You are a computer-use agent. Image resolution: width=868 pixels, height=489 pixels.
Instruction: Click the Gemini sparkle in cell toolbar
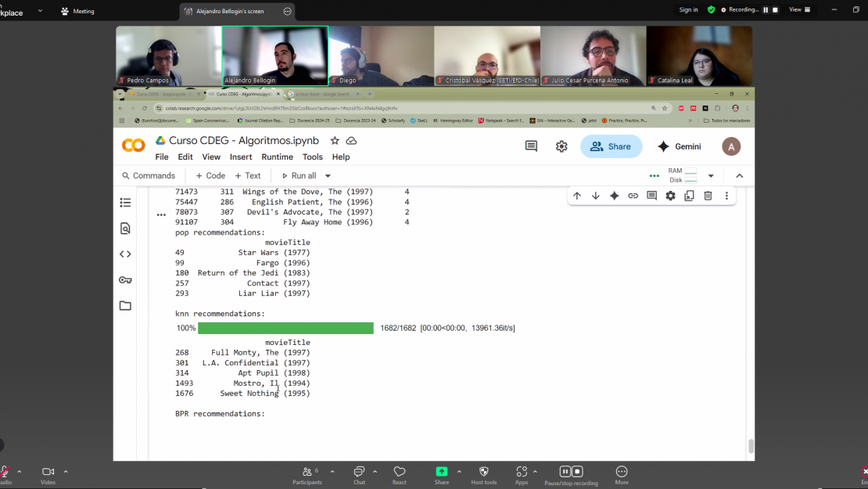click(x=615, y=196)
